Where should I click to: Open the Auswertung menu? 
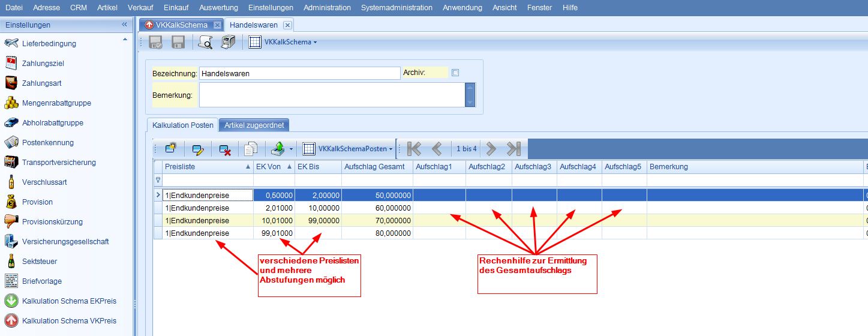[x=218, y=8]
